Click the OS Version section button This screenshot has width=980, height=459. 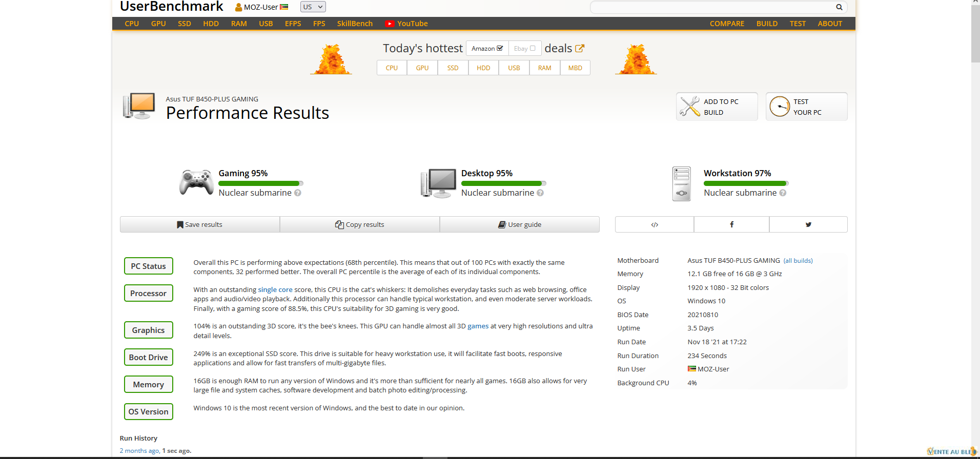pyautogui.click(x=148, y=411)
